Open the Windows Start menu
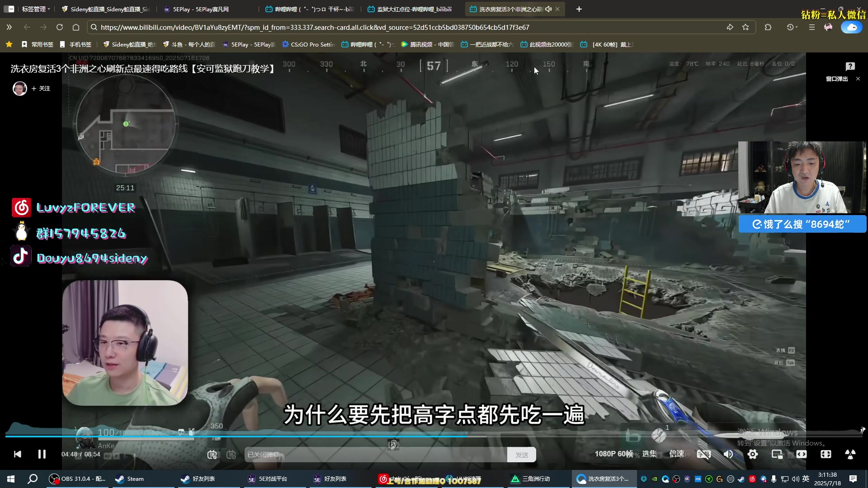The width and height of the screenshot is (868, 488). [11, 479]
